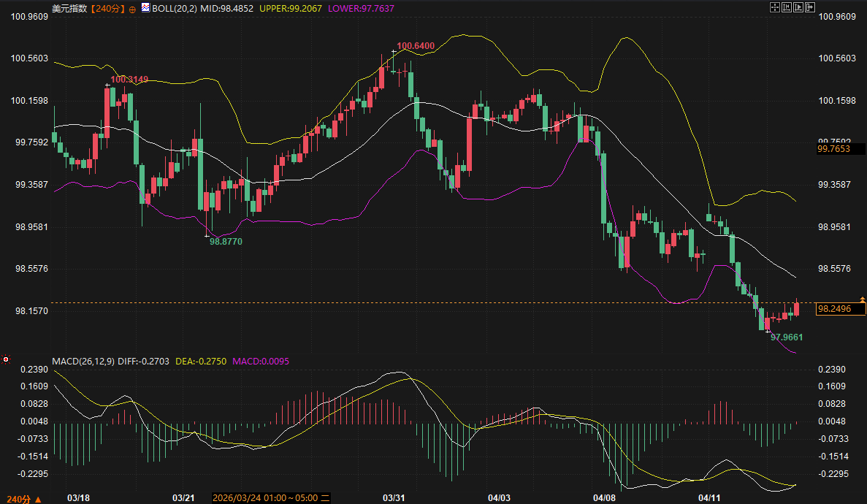Click the 04/08 date on the time axis
Screen dimensions: 867x504
pos(604,497)
